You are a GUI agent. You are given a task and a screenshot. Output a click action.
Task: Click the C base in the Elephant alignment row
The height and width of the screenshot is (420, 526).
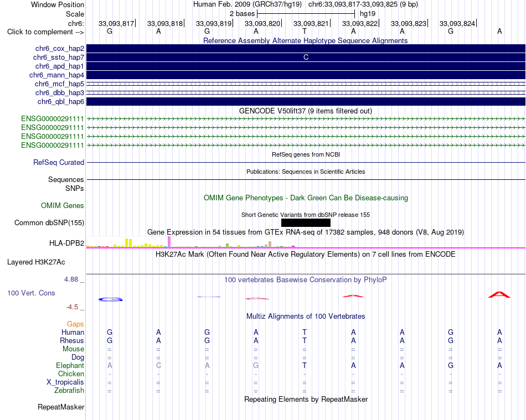pos(158,365)
